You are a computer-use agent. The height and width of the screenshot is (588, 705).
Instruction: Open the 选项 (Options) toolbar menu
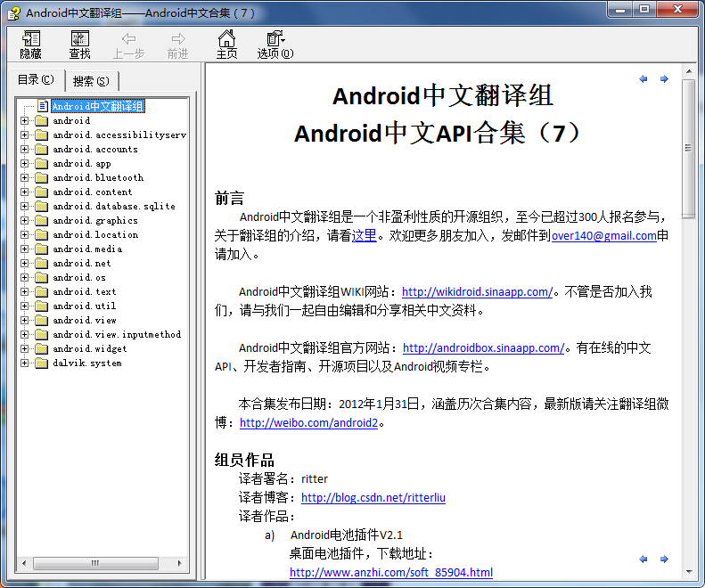click(275, 45)
